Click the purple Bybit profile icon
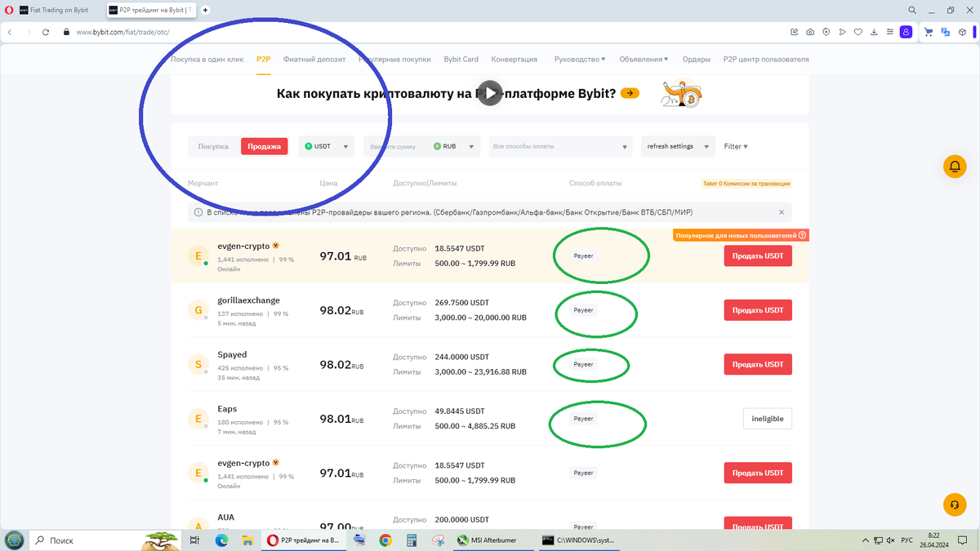The image size is (980, 551). [905, 31]
